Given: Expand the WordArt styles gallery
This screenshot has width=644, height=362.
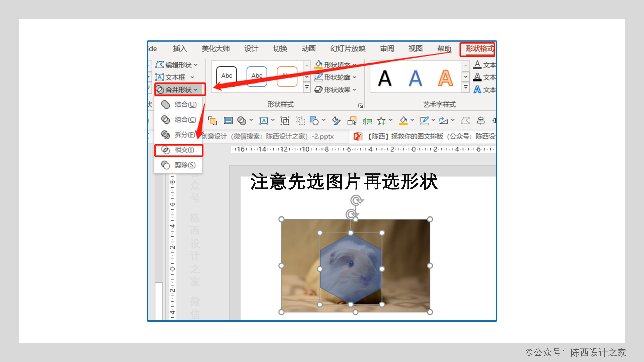Looking at the screenshot, I should pyautogui.click(x=466, y=87).
